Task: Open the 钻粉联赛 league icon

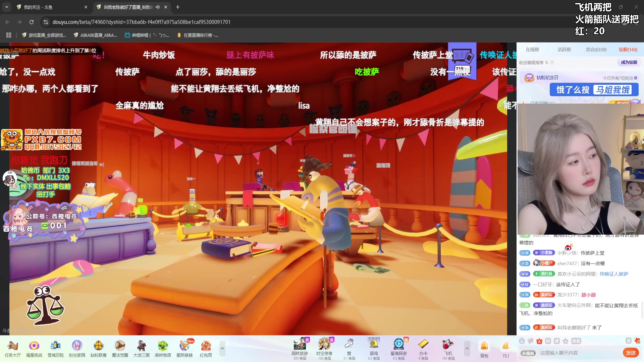Action: coord(99,349)
